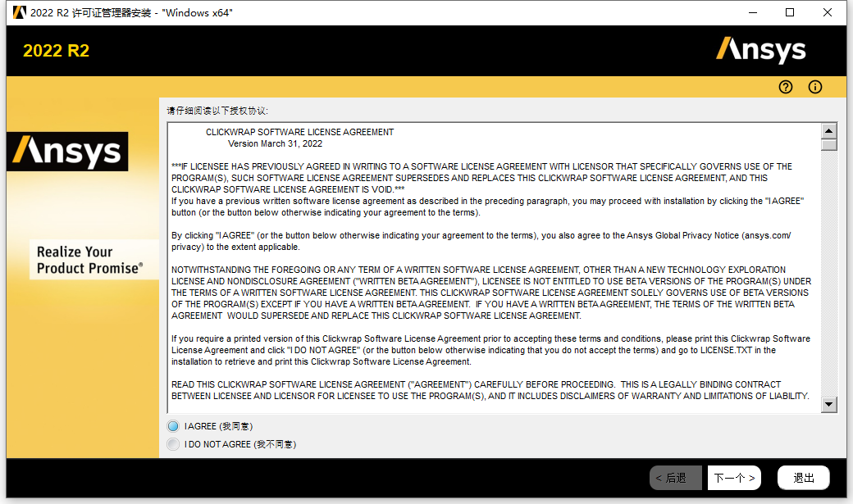The height and width of the screenshot is (504, 853).
Task: Open the help question mark icon
Action: coord(786,87)
